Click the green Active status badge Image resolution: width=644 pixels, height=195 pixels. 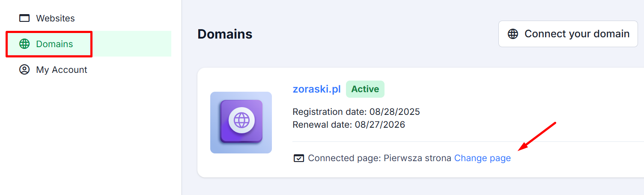coord(365,89)
